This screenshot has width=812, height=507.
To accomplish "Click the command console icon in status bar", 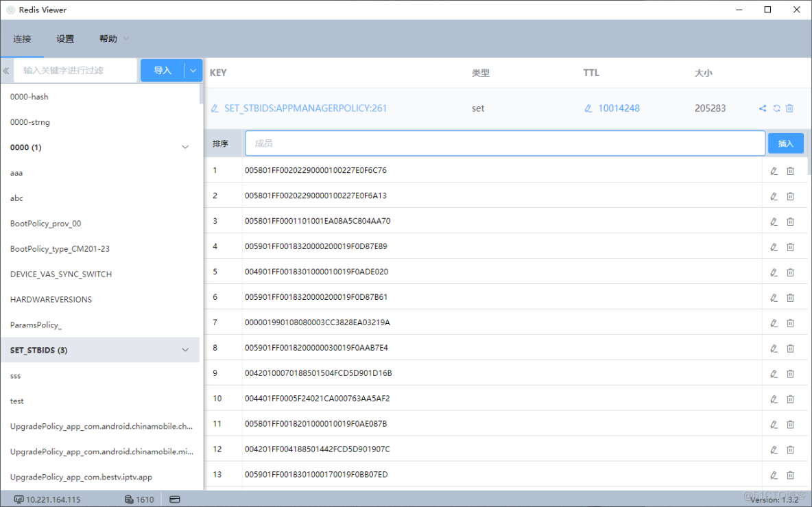I will pyautogui.click(x=174, y=499).
